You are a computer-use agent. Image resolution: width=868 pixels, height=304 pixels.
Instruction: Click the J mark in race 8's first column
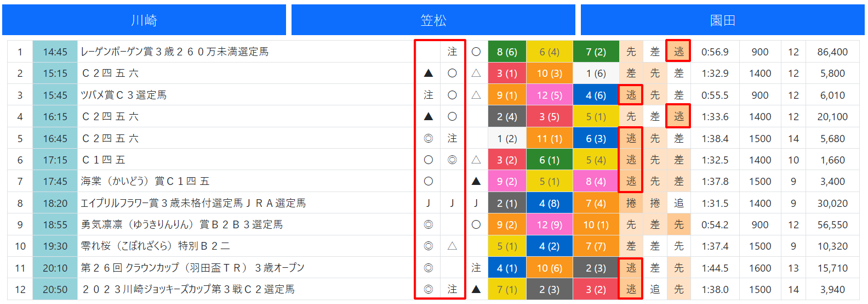429,203
